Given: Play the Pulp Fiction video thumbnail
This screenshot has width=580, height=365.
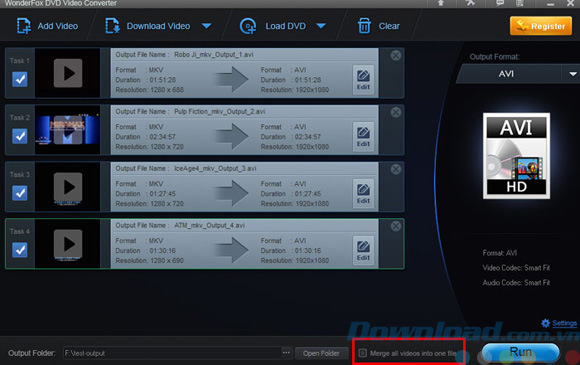Looking at the screenshot, I should tap(68, 130).
